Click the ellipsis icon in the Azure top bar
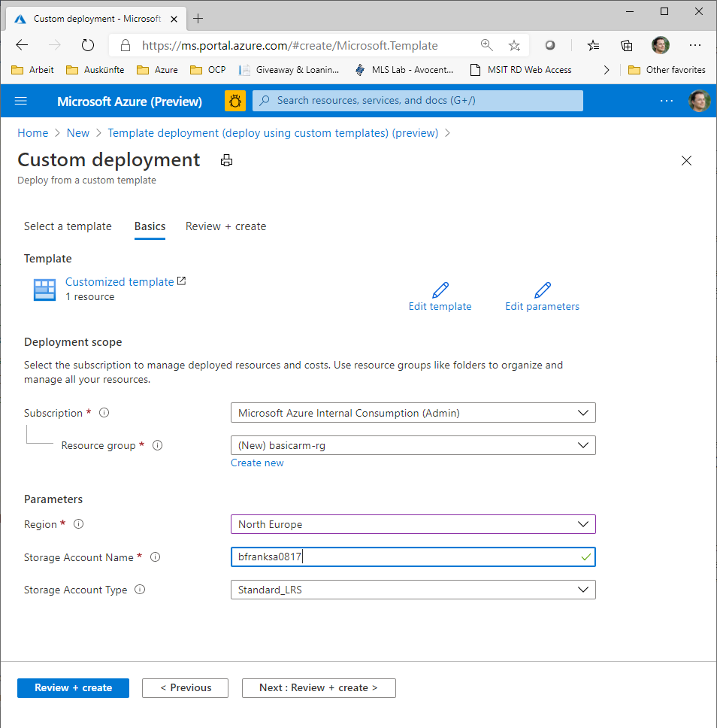Image resolution: width=717 pixels, height=728 pixels. (x=667, y=100)
